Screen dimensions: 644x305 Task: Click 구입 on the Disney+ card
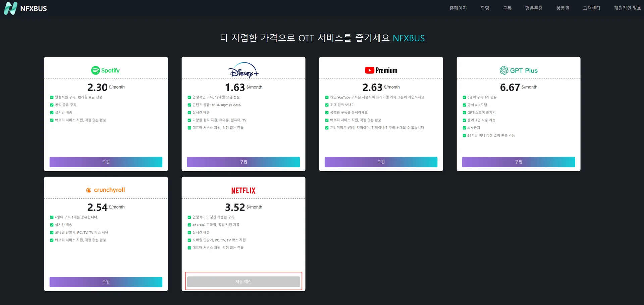(244, 162)
